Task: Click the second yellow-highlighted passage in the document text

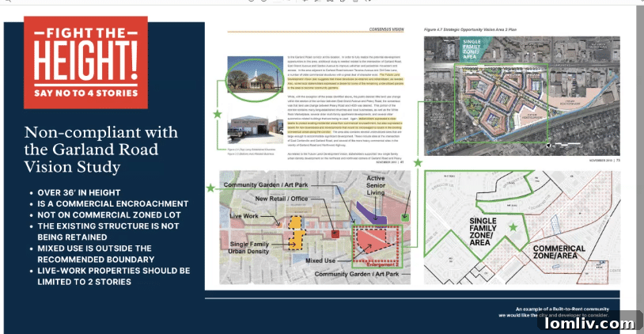Action: [x=345, y=125]
